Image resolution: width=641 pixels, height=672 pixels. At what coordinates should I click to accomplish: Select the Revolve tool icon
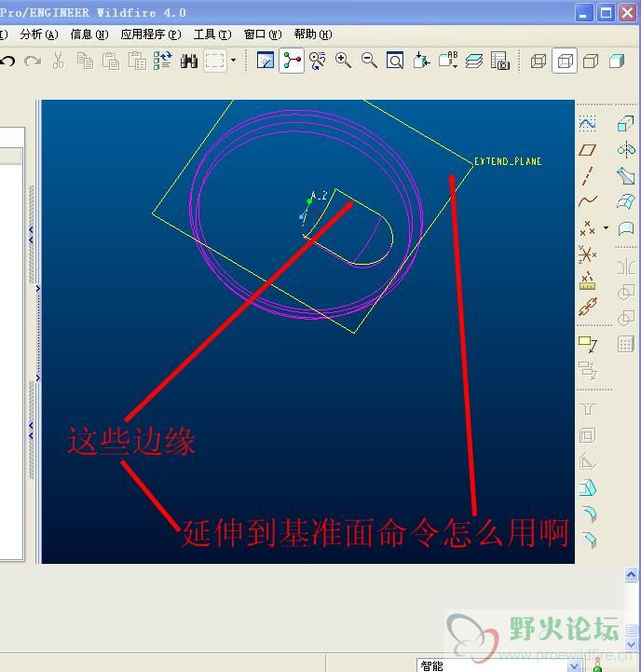[626, 149]
